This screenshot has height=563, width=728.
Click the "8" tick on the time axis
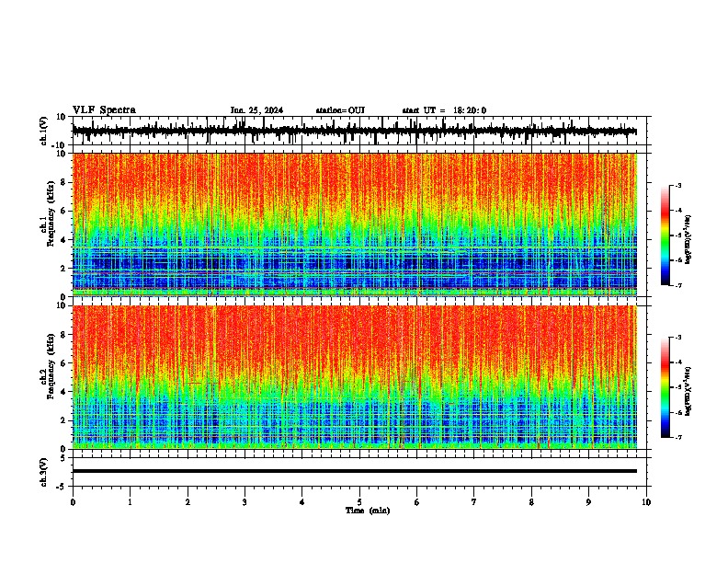point(531,502)
